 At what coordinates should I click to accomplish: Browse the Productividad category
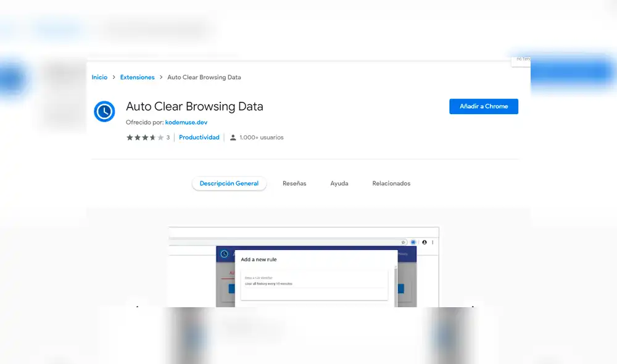199,138
